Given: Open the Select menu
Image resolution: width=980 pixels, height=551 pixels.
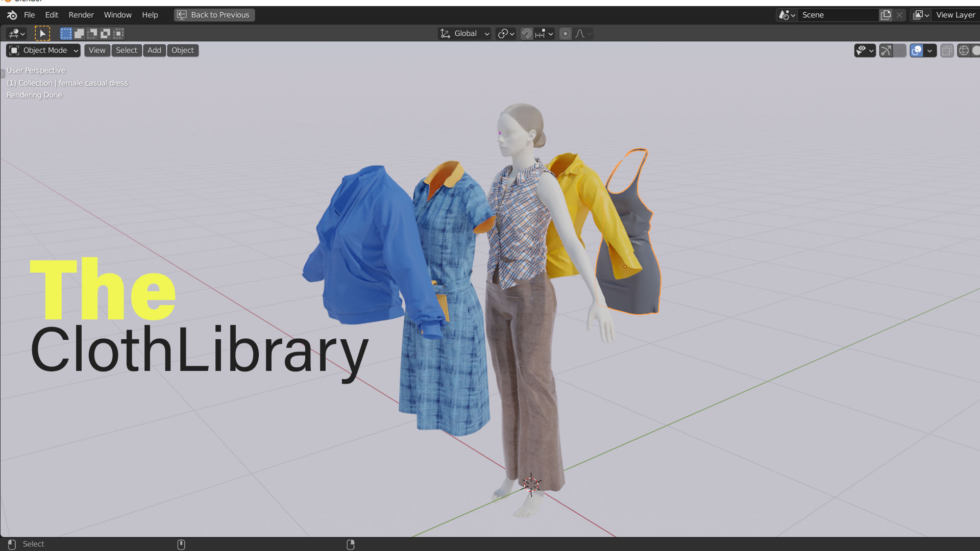Looking at the screenshot, I should click(x=126, y=50).
